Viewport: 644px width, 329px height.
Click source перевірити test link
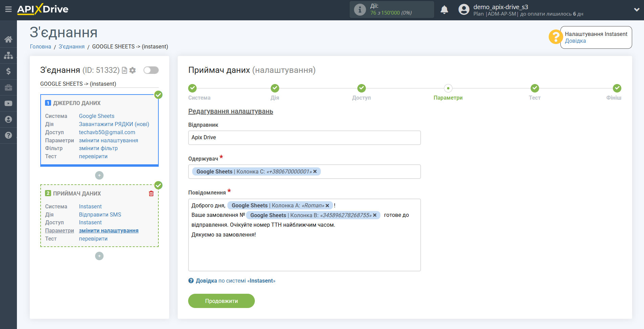click(x=93, y=156)
